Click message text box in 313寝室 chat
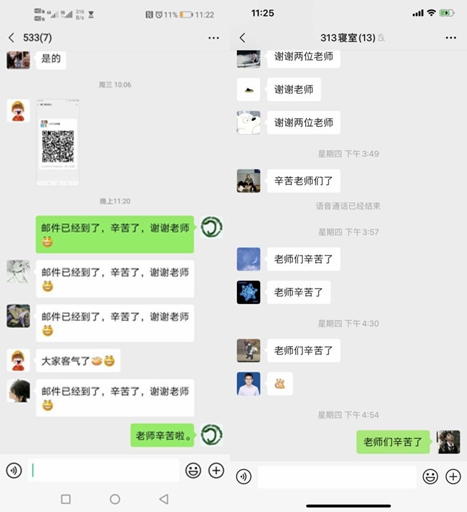467x512 pixels. coord(337,477)
